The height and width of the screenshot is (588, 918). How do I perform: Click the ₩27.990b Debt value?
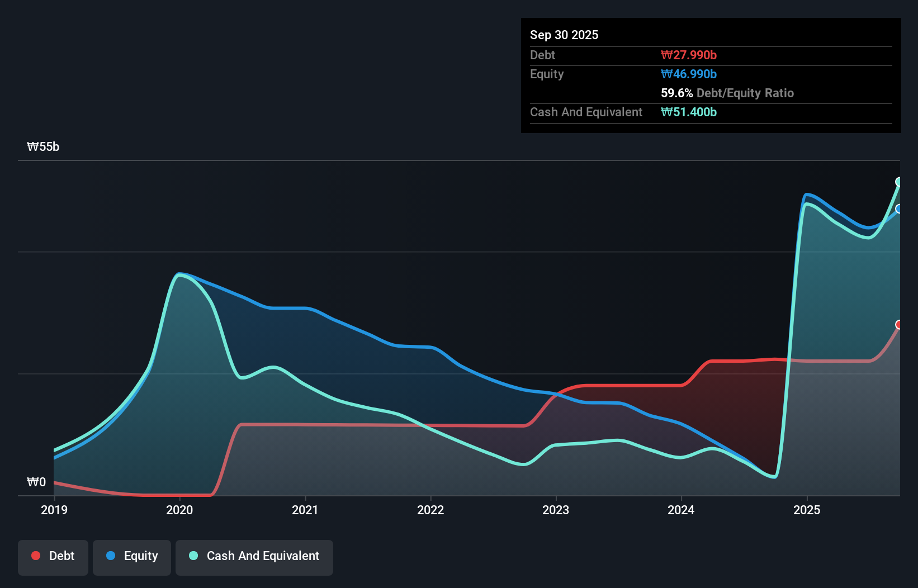click(x=689, y=55)
